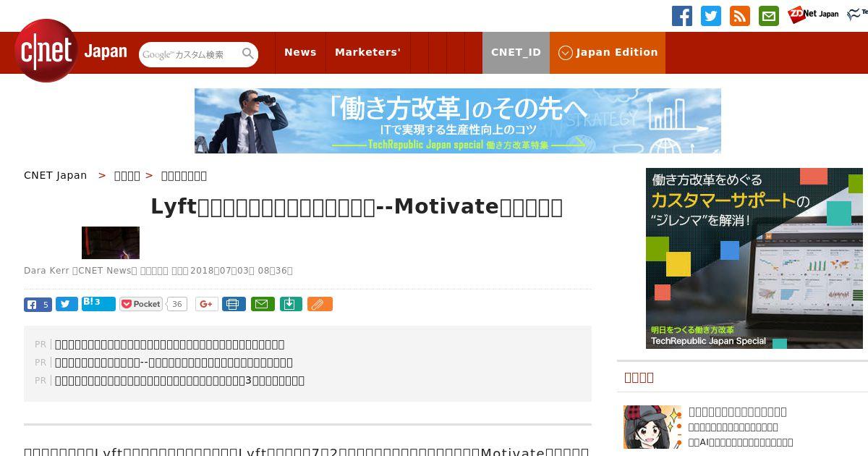Click the CNET Japan breadcrumb link
Image resolution: width=868 pixels, height=456 pixels.
pos(55,175)
